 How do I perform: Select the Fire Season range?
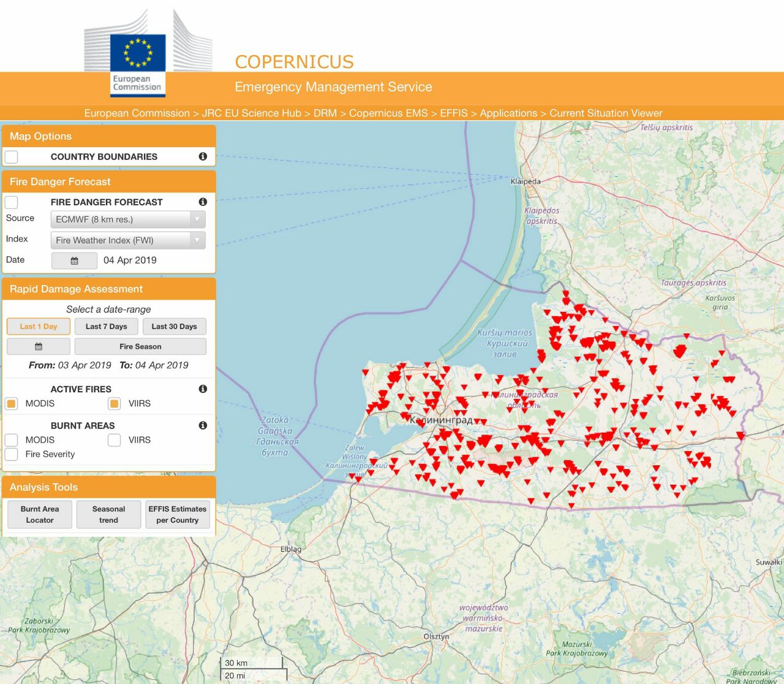pyautogui.click(x=140, y=346)
